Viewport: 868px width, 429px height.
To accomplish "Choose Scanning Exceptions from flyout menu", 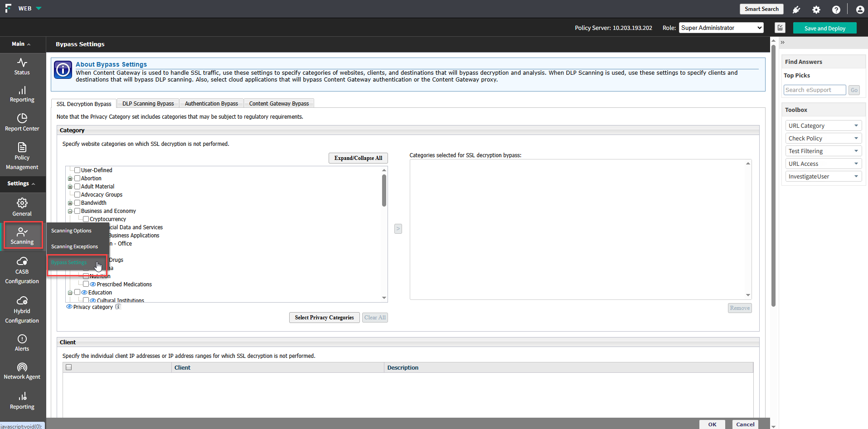I will (x=74, y=247).
